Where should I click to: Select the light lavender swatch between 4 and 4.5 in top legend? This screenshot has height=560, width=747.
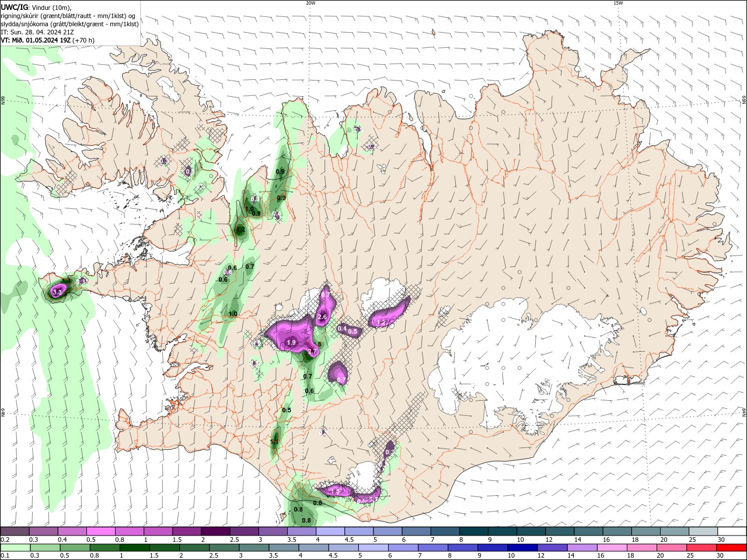(x=330, y=531)
